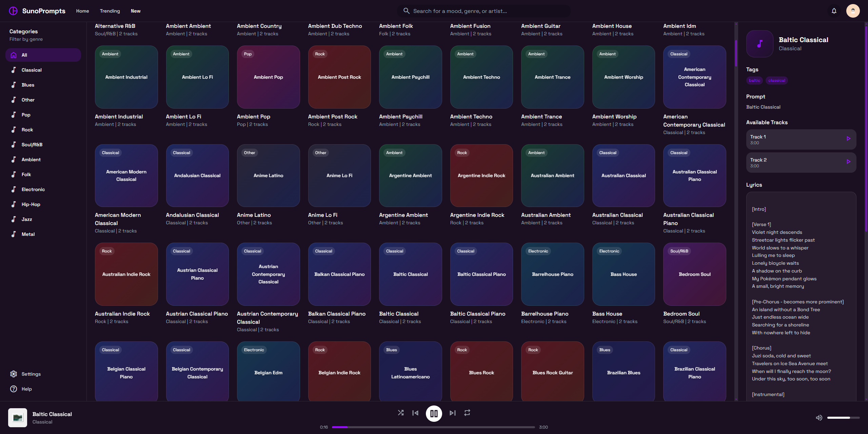Screen dimensions: 868x434
Task: Select the Jazz genre filter
Action: (27, 219)
